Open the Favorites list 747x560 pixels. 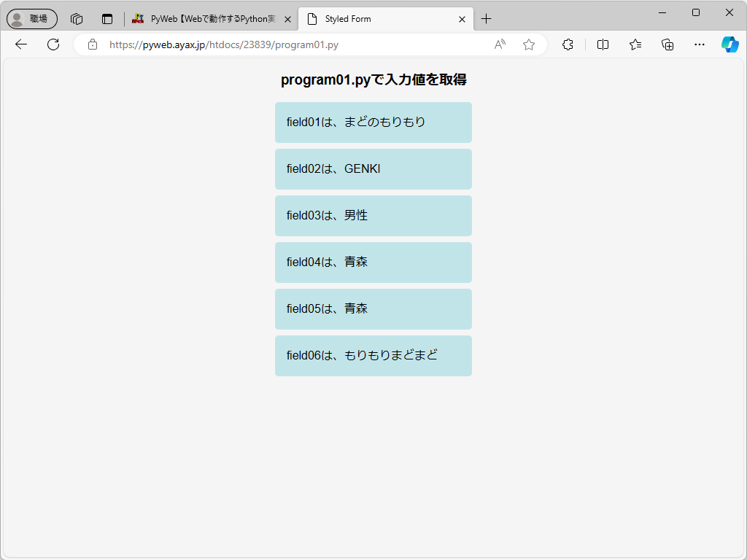(635, 44)
